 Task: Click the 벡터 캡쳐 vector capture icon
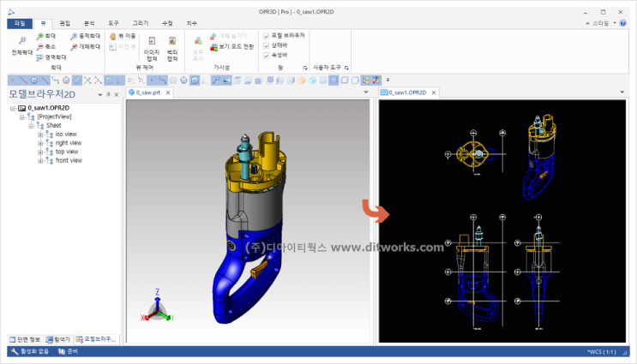coord(172,41)
